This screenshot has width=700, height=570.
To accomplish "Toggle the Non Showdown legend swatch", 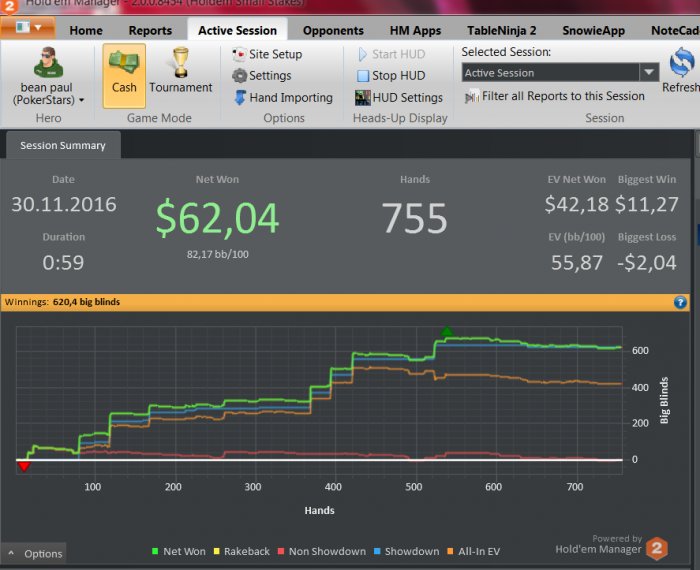I will (x=281, y=551).
